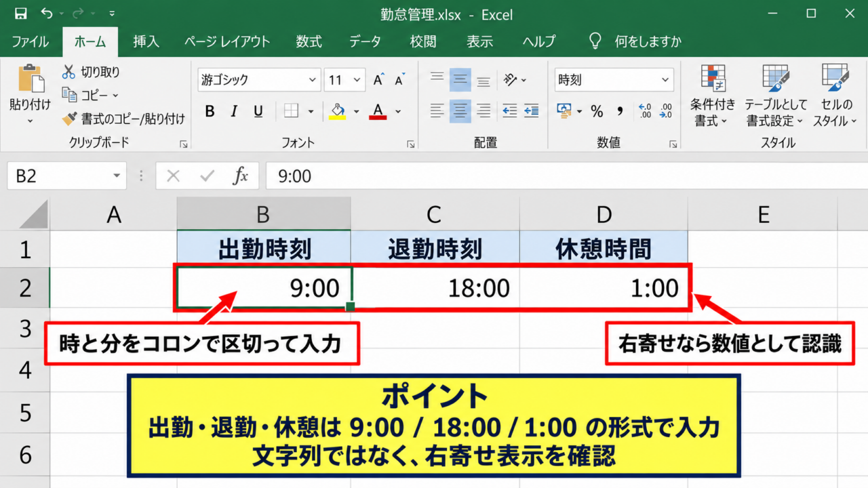Switch to the 校閲 tab

(423, 41)
